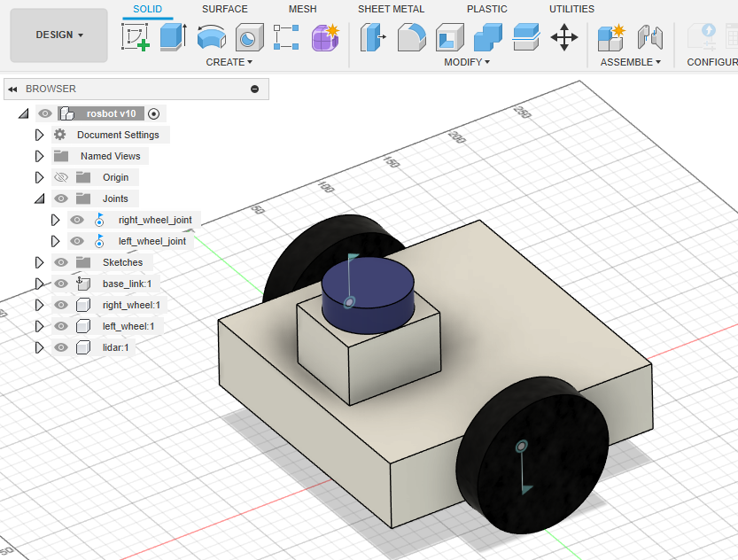
Task: Hide the Joints folder
Action: point(61,198)
